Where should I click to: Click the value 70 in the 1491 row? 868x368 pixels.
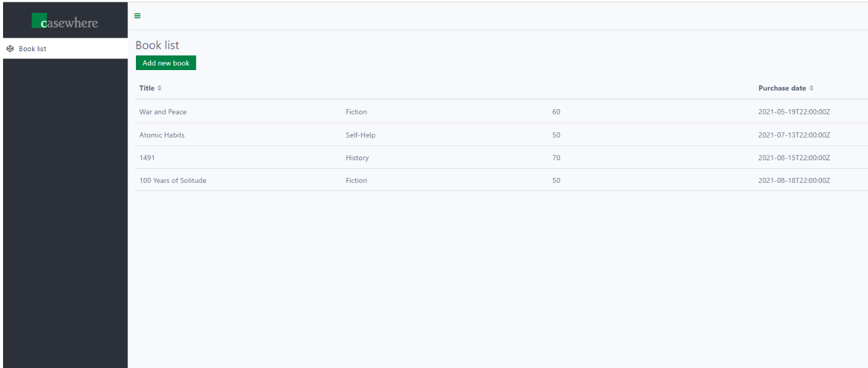pyautogui.click(x=556, y=158)
